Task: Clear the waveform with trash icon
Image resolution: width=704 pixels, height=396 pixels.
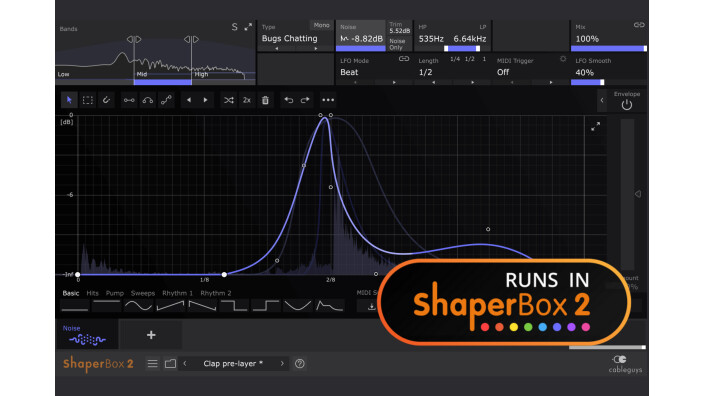Action: (265, 100)
